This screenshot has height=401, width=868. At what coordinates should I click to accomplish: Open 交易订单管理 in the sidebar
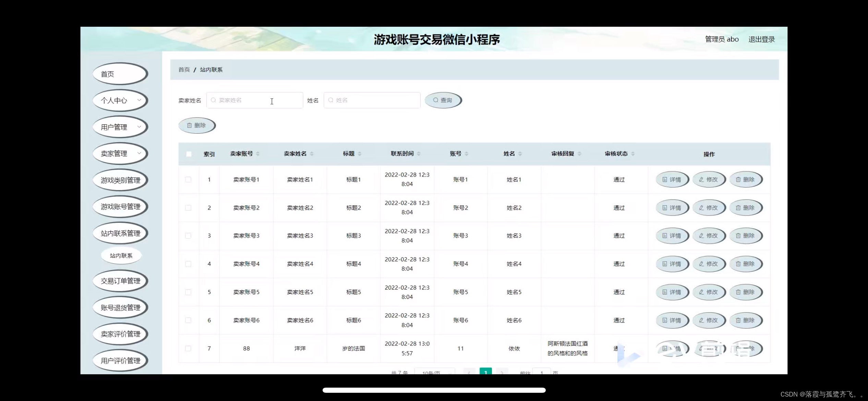[x=120, y=281]
